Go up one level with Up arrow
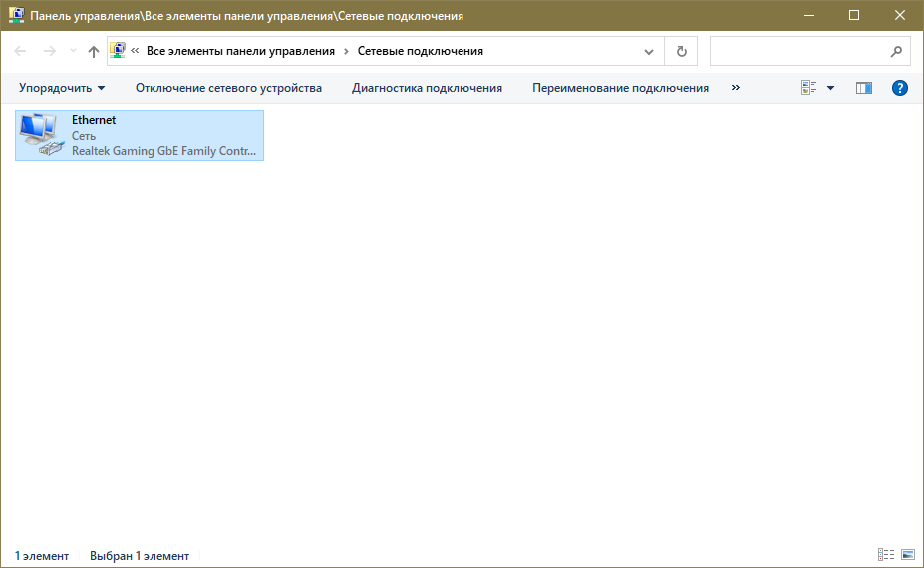Viewport: 924px width, 568px height. coord(94,51)
